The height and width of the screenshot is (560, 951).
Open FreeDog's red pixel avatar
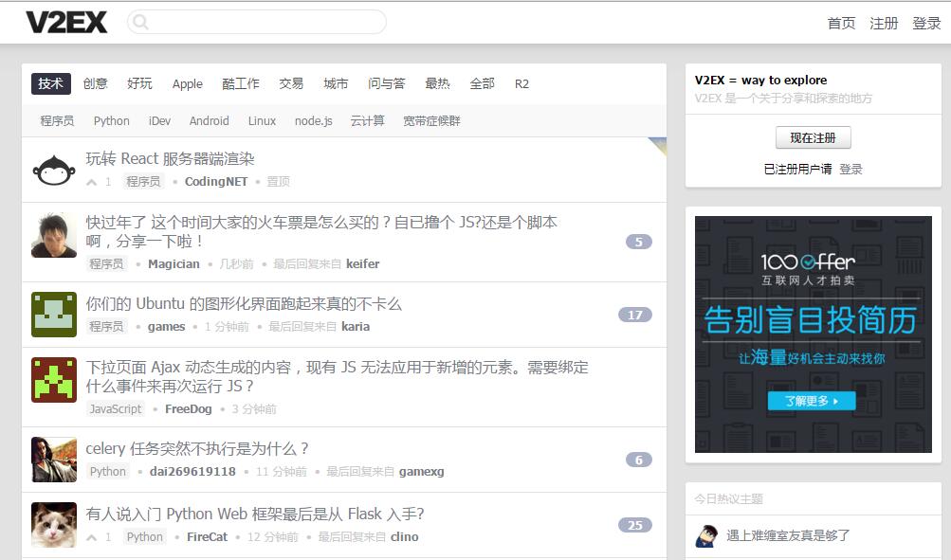(x=54, y=380)
